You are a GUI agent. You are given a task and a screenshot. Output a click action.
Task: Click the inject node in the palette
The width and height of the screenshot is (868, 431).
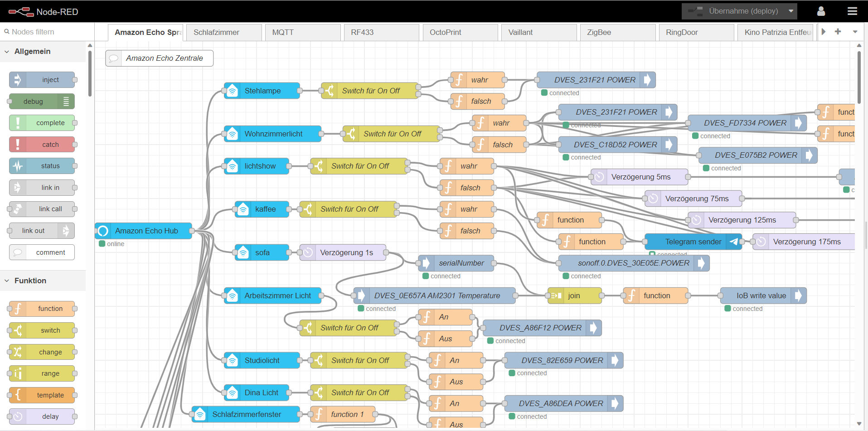[x=42, y=80]
